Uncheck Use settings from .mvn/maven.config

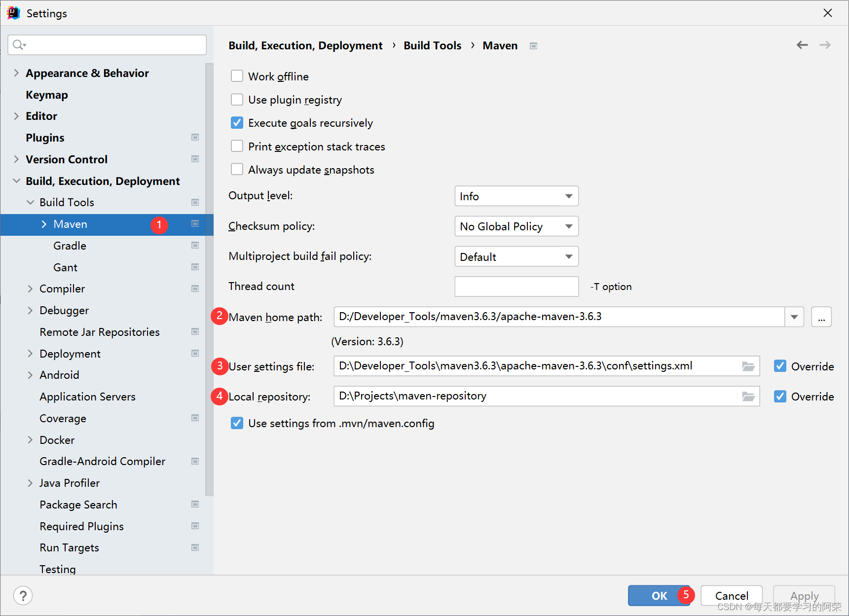(x=237, y=423)
